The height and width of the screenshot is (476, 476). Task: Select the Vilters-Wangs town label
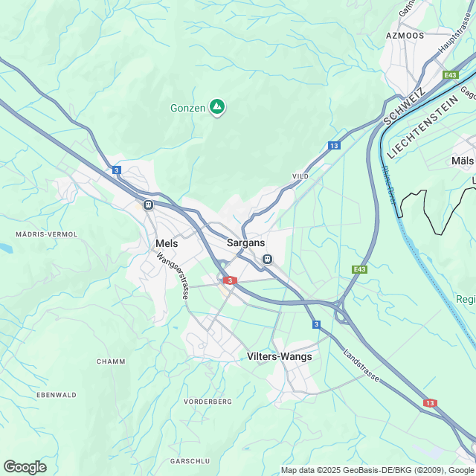(x=280, y=356)
